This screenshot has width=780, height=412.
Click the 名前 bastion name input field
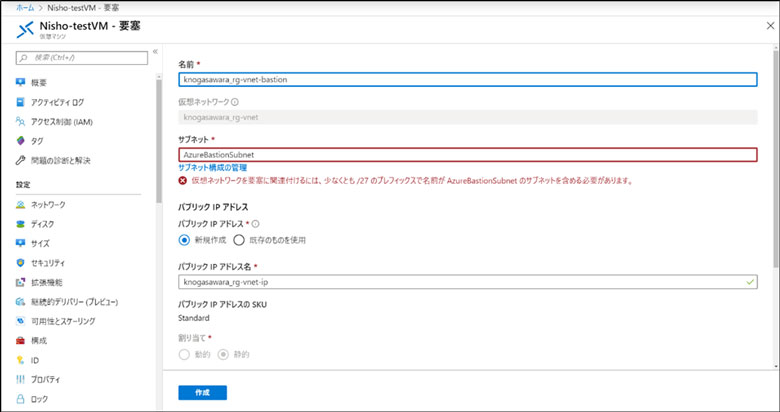coord(467,80)
